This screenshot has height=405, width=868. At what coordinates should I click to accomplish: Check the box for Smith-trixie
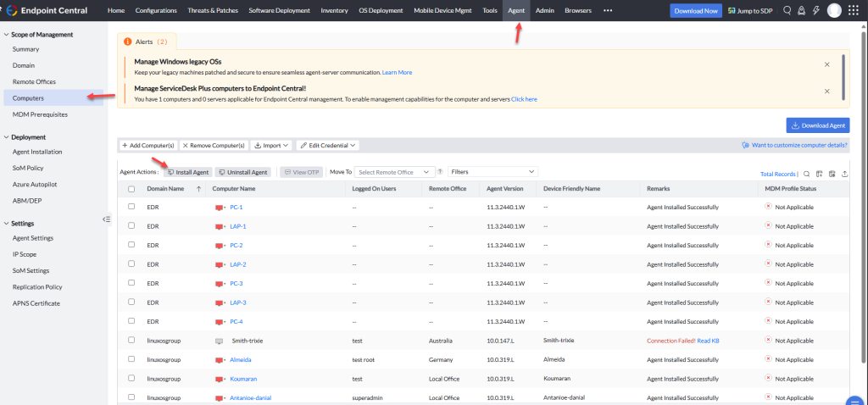pyautogui.click(x=131, y=341)
